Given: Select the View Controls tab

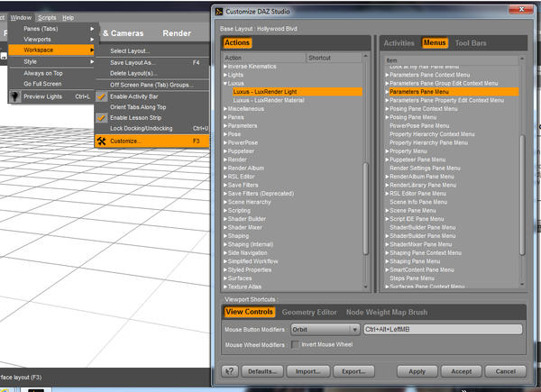Looking at the screenshot, I should (249, 312).
